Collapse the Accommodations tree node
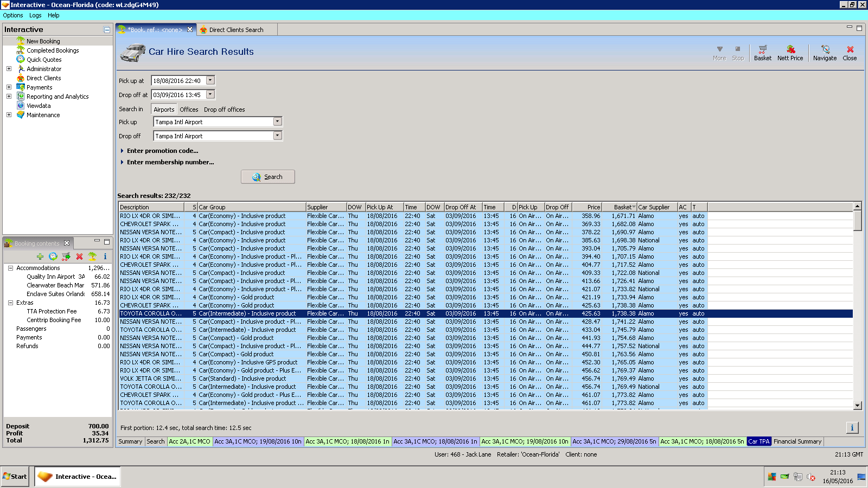The width and height of the screenshot is (868, 488). click(10, 268)
